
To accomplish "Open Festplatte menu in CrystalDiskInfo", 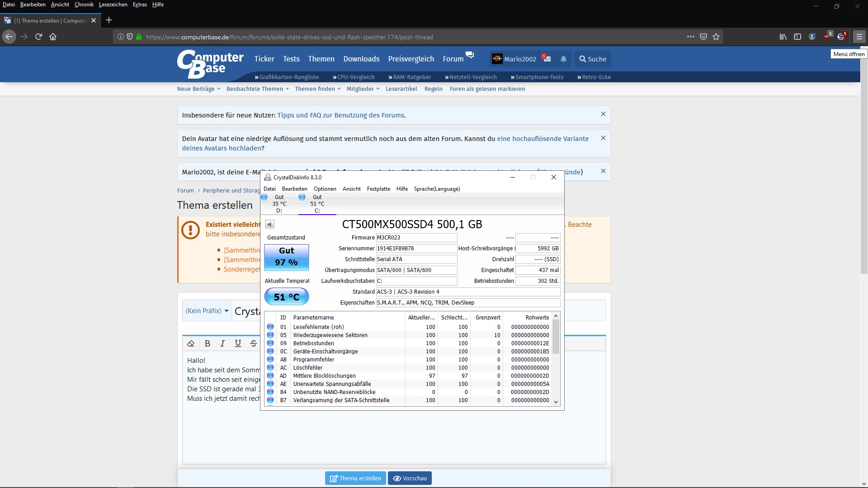I will (x=378, y=189).
